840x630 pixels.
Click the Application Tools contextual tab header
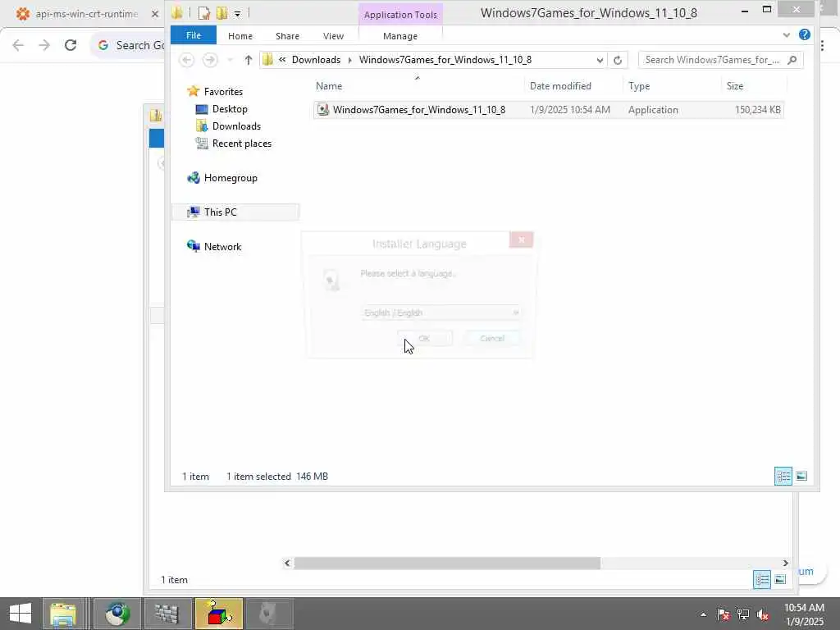click(x=400, y=15)
